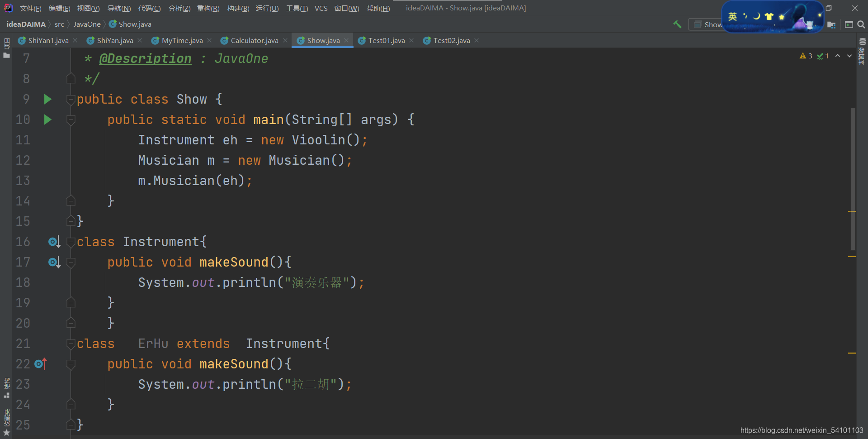Click the fold end marker on line 14
Viewport: 868px width, 439px height.
(x=71, y=200)
